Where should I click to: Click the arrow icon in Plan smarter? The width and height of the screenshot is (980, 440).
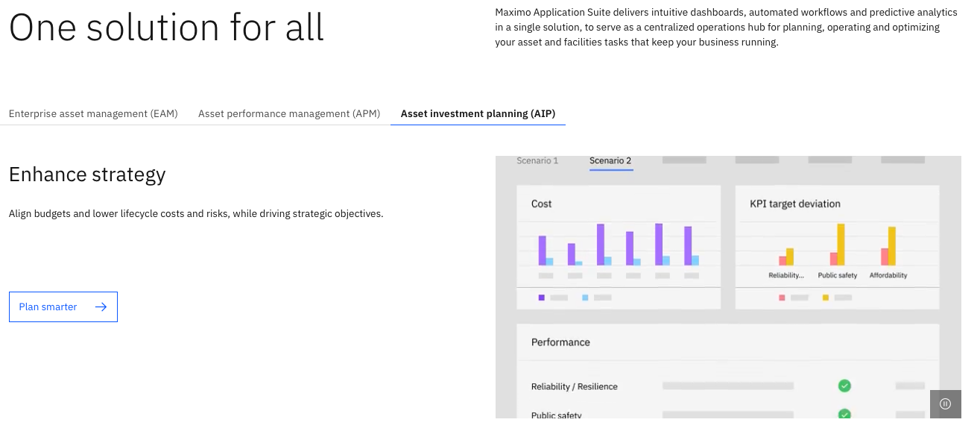(x=101, y=307)
